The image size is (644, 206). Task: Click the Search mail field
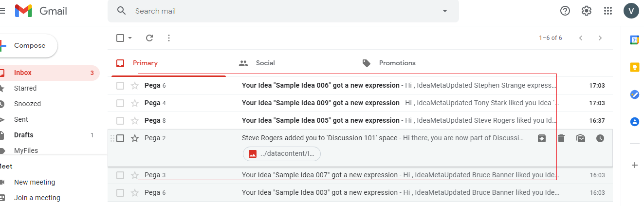(x=282, y=11)
